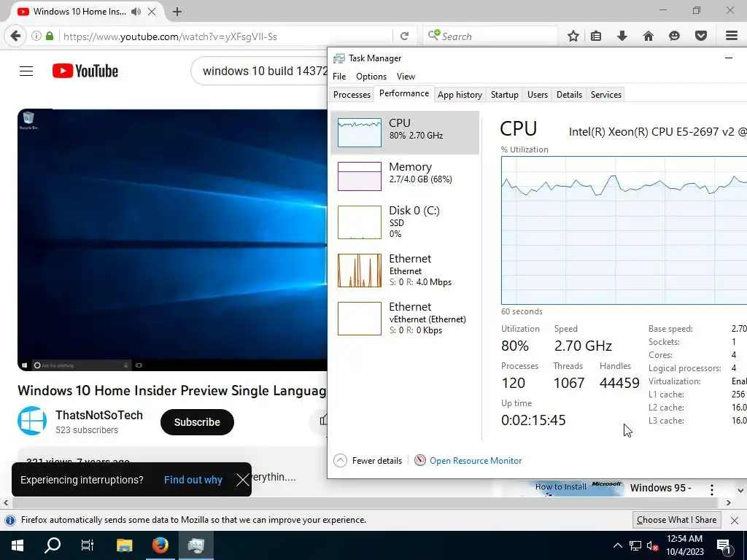
Task: Open the Action Center notifications
Action: [724, 545]
